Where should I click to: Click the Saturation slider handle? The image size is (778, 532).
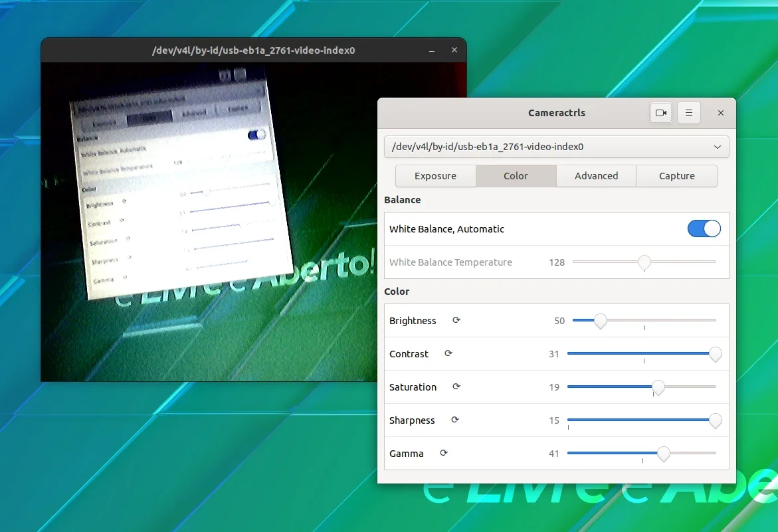tap(658, 387)
